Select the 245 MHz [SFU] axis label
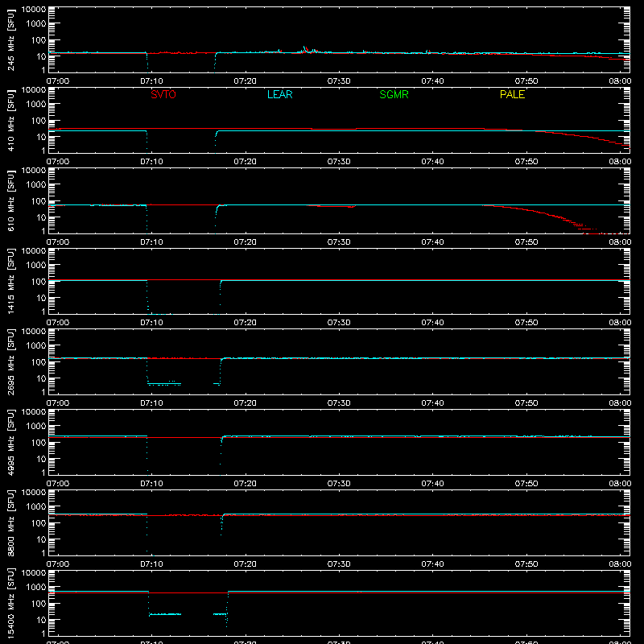 pos(10,40)
